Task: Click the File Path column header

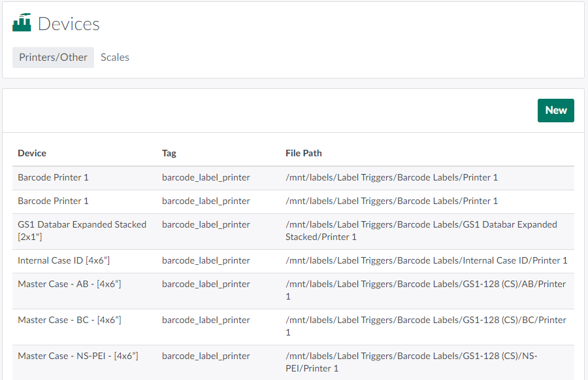Action: click(304, 153)
